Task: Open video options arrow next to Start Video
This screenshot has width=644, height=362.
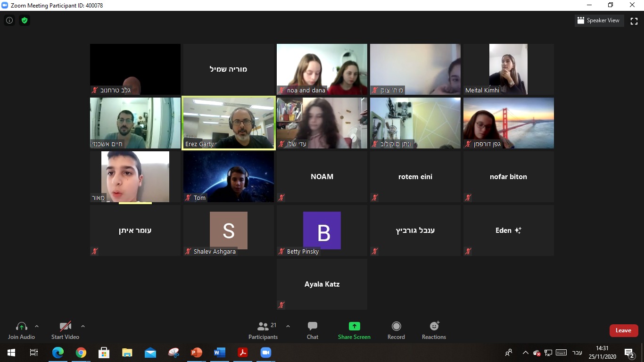Action: (x=83, y=326)
